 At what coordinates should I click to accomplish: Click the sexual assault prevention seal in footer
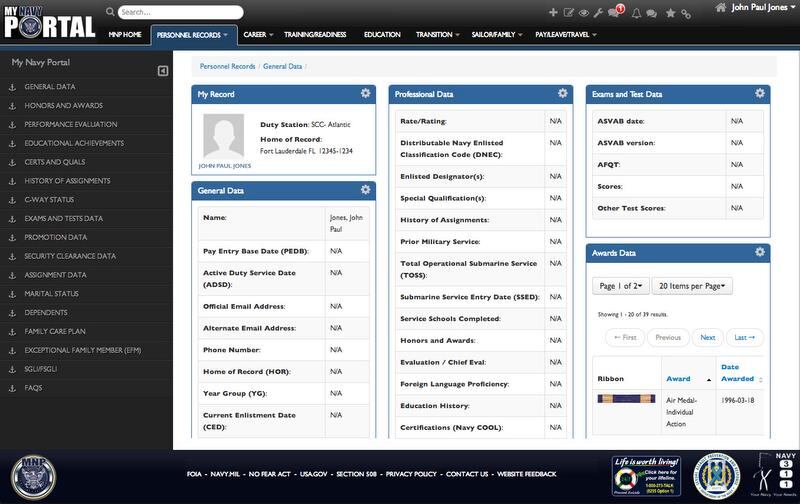(x=716, y=476)
